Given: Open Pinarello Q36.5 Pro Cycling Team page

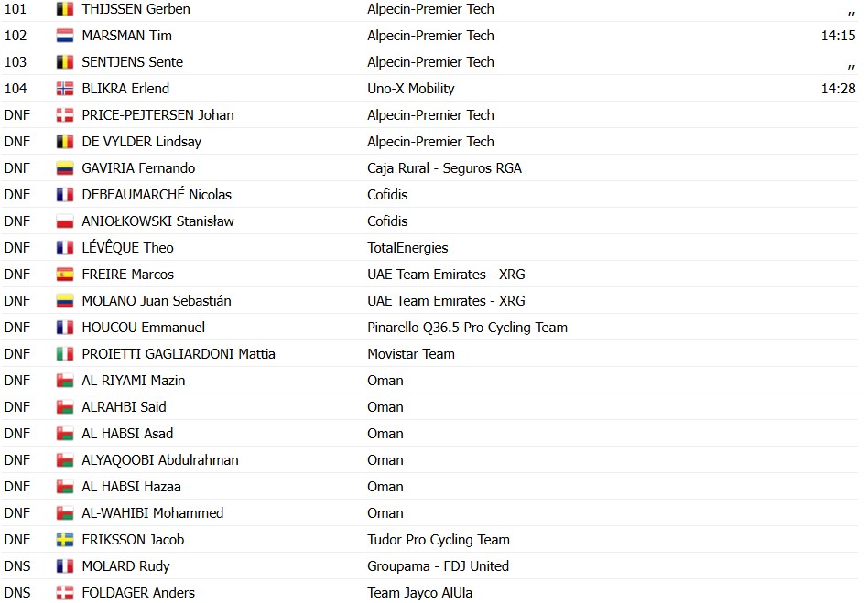Looking at the screenshot, I should point(467,328).
